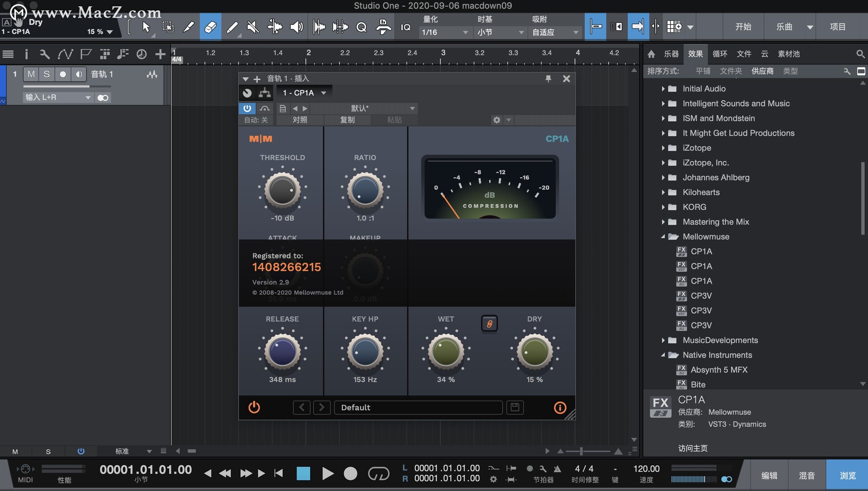
Task: Go to browser home icon
Action: [x=651, y=54]
